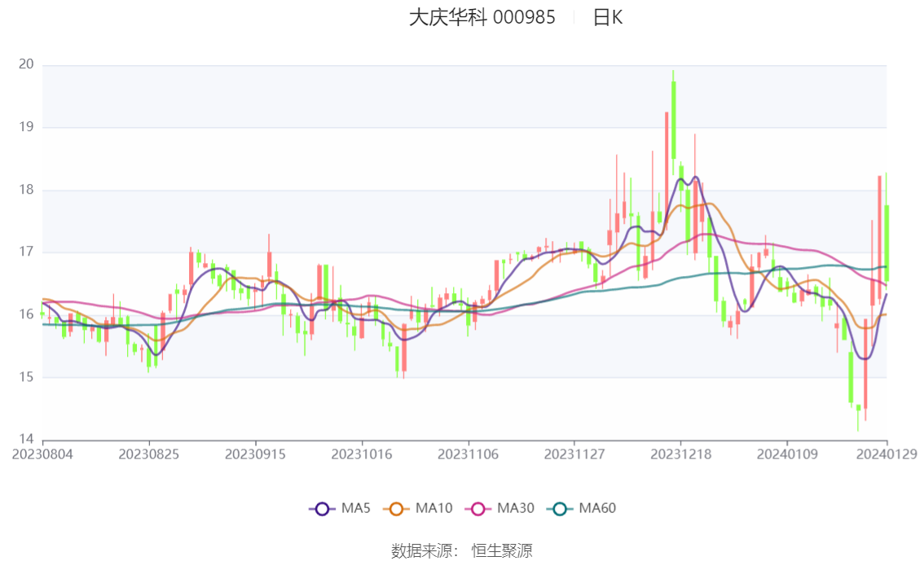The image size is (924, 561).
Task: Click y-axis value 14
Action: (27, 439)
